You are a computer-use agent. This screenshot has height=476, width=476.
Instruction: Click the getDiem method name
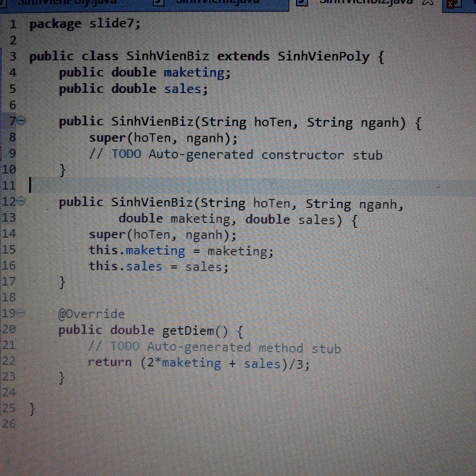tap(188, 330)
